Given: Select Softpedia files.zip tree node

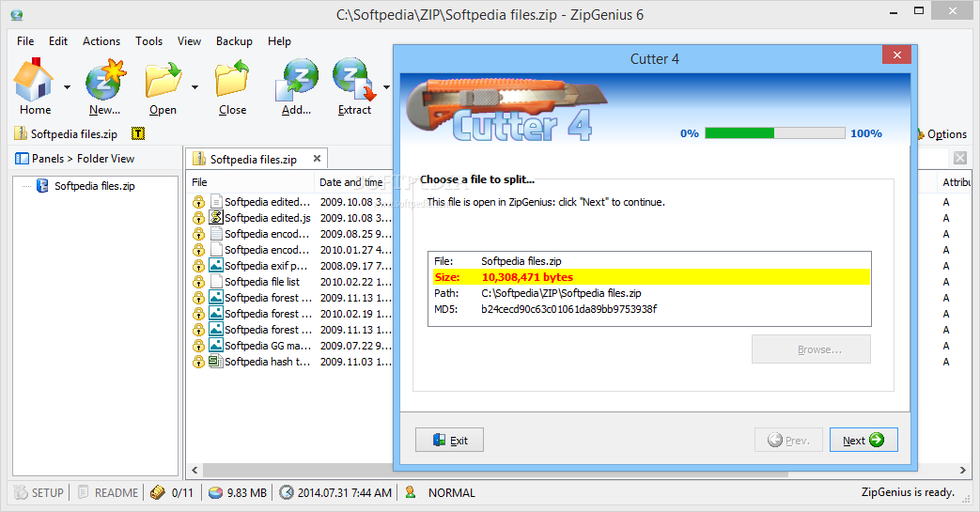Looking at the screenshot, I should 94,186.
